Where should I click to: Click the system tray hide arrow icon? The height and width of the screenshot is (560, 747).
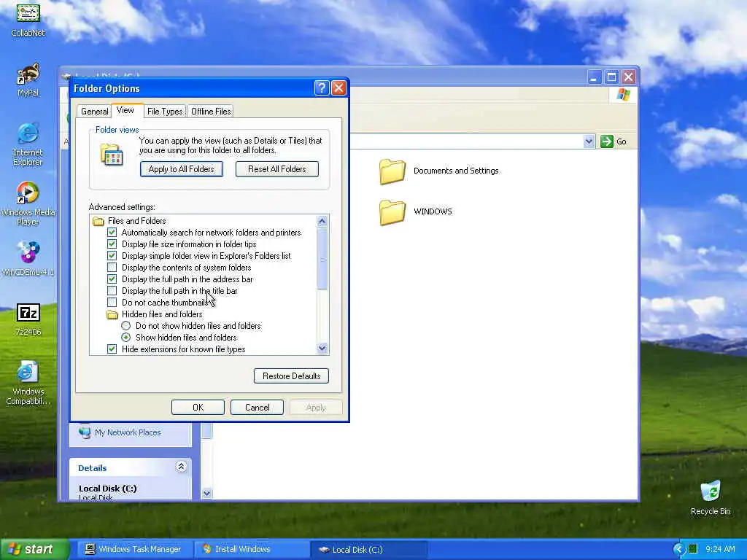[679, 549]
